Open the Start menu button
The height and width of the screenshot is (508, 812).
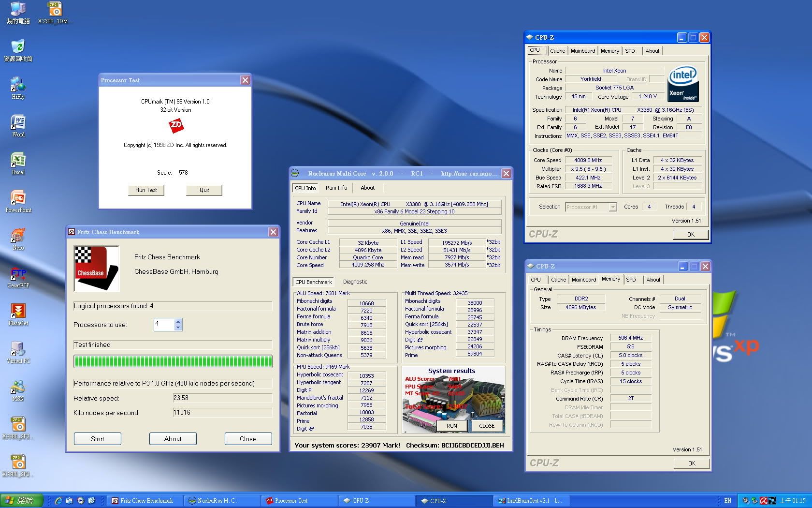pos(22,501)
